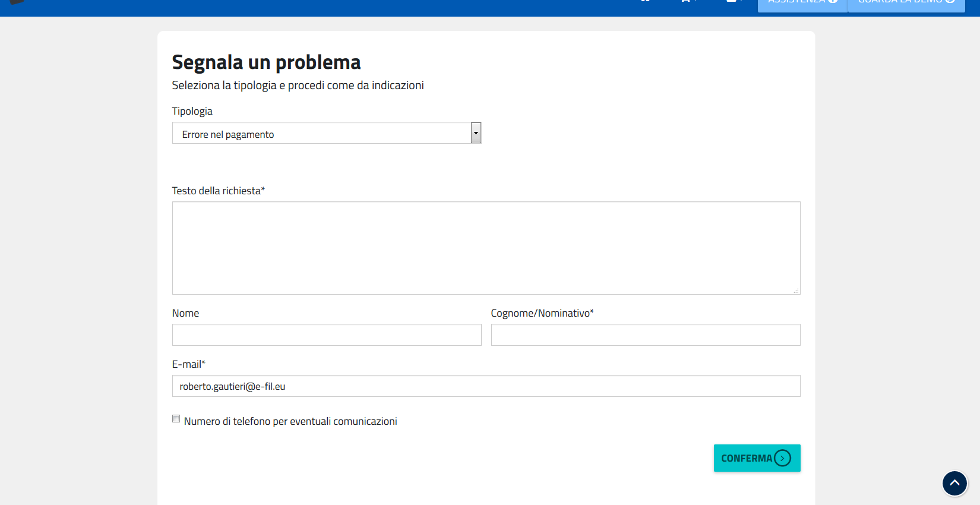980x505 pixels.
Task: Click into the Cognome/Nominativo input field
Action: 645,334
